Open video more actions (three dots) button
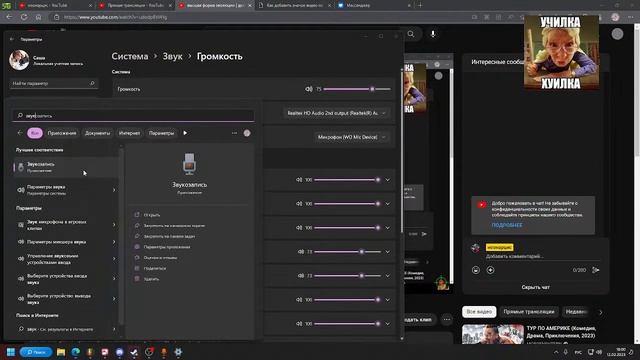Image resolution: width=640 pixels, height=360 pixels. pyautogui.click(x=447, y=320)
